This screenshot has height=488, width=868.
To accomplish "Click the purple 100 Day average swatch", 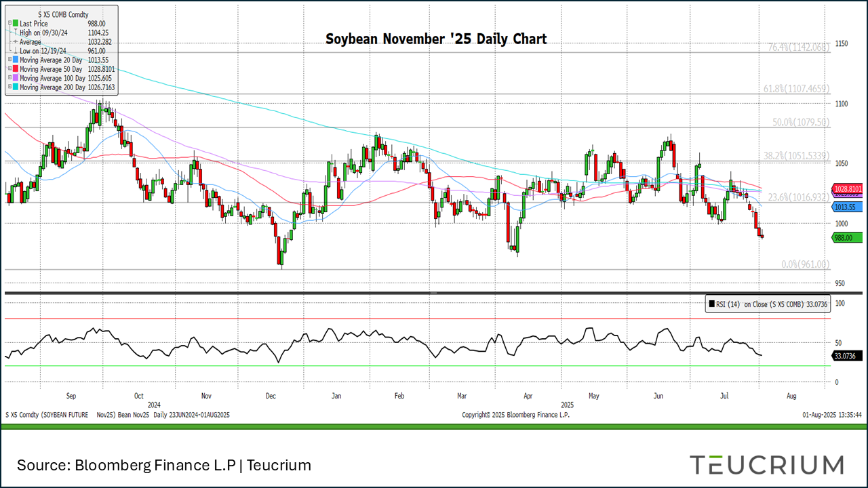I will [x=16, y=78].
